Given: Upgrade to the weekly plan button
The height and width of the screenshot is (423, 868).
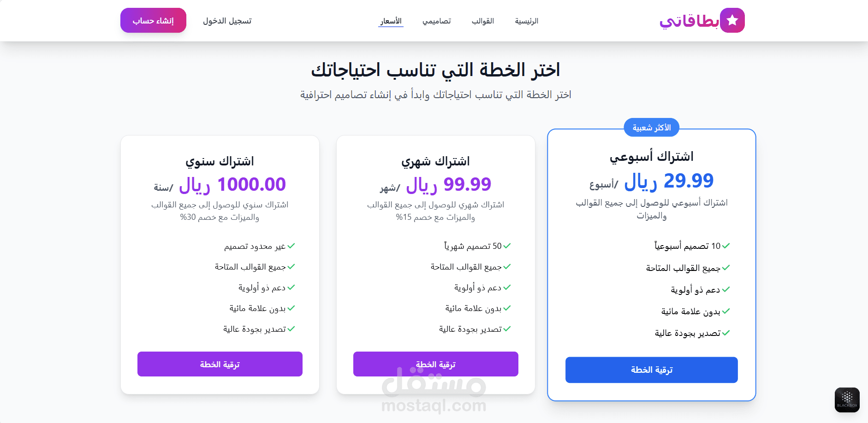Looking at the screenshot, I should click(651, 370).
